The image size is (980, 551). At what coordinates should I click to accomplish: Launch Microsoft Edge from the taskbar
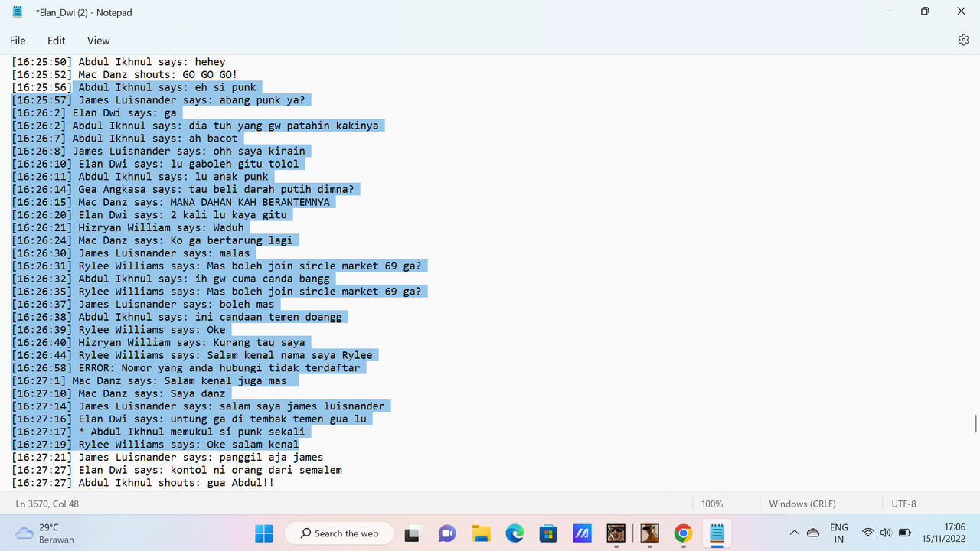pos(514,533)
